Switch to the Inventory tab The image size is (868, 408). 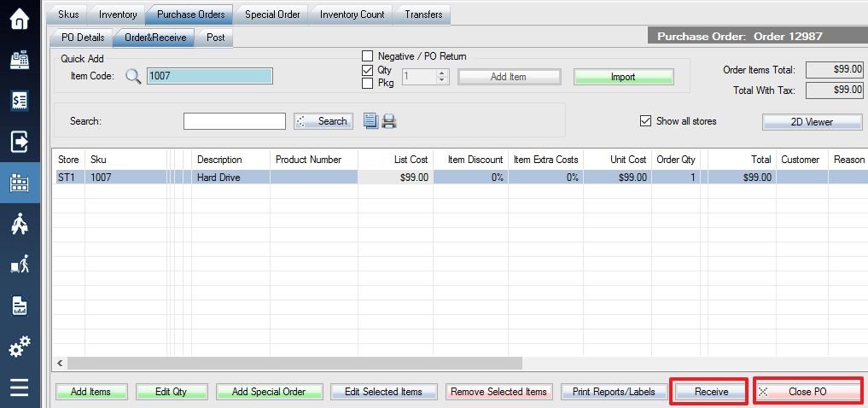tap(118, 15)
